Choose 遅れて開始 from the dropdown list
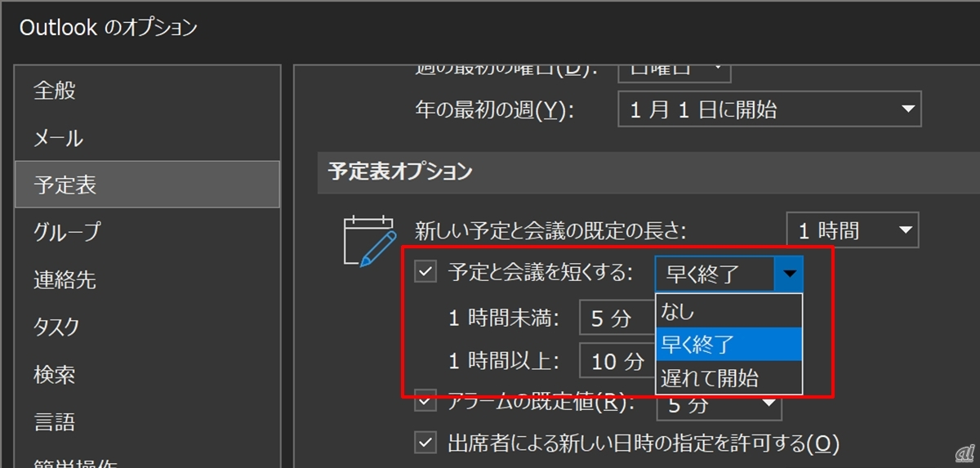This screenshot has height=468, width=980. tap(729, 377)
